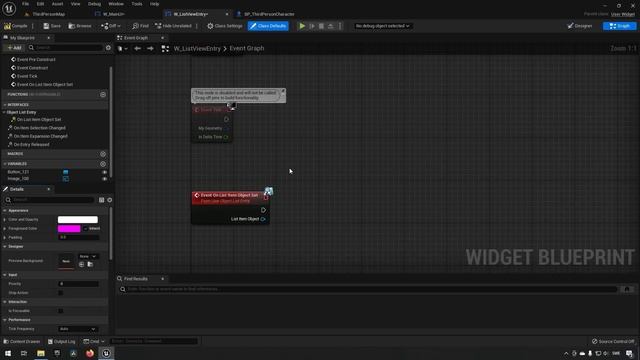
Task: Close the W_ListViewEntry tab
Action: pos(227,14)
